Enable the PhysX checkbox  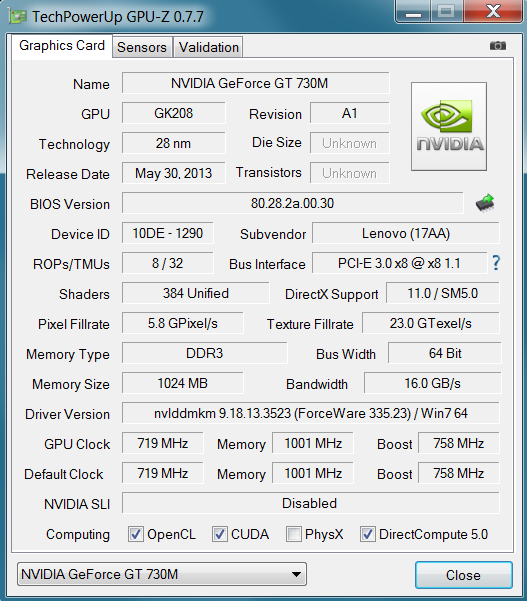(x=294, y=534)
